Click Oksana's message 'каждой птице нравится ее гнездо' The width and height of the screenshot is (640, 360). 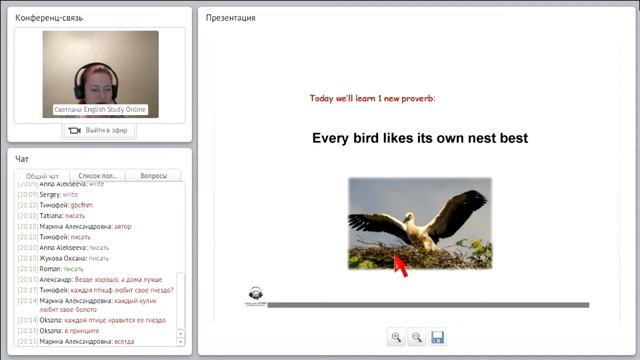(x=115, y=320)
